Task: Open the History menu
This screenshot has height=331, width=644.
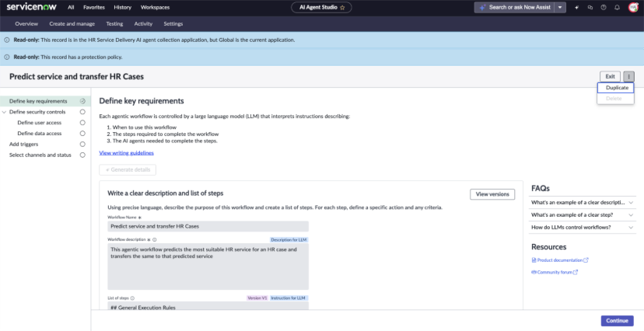Action: pyautogui.click(x=122, y=8)
